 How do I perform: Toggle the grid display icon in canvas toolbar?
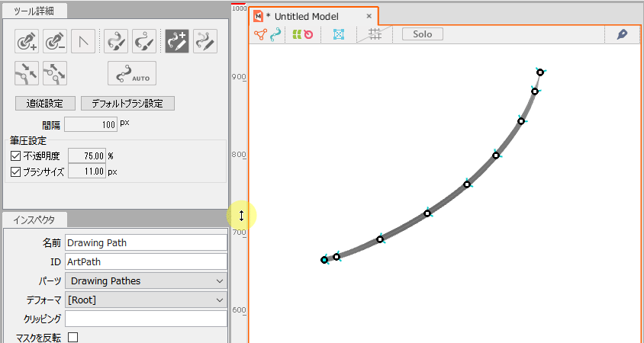click(x=375, y=34)
